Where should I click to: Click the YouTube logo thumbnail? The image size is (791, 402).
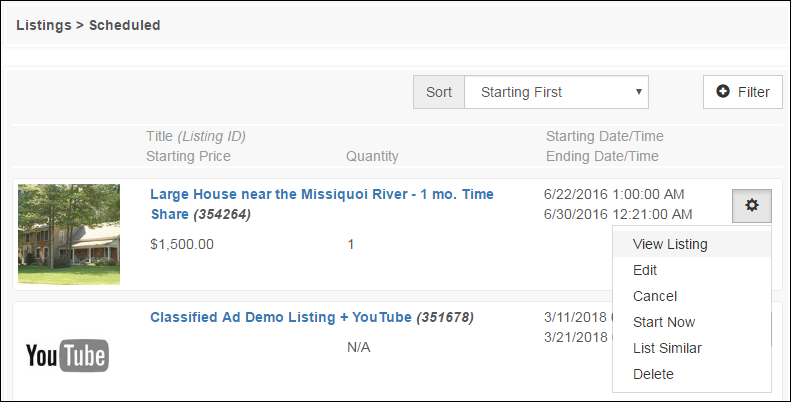pyautogui.click(x=66, y=355)
